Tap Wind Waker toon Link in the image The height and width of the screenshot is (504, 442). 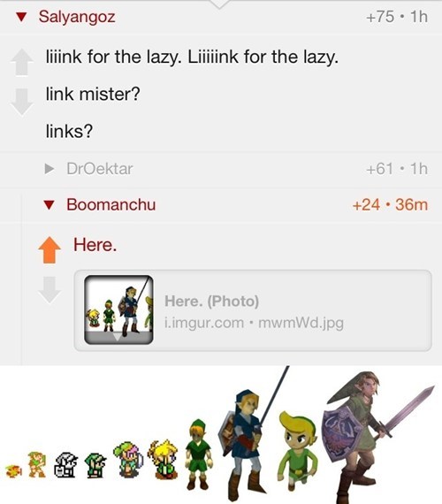298,450
